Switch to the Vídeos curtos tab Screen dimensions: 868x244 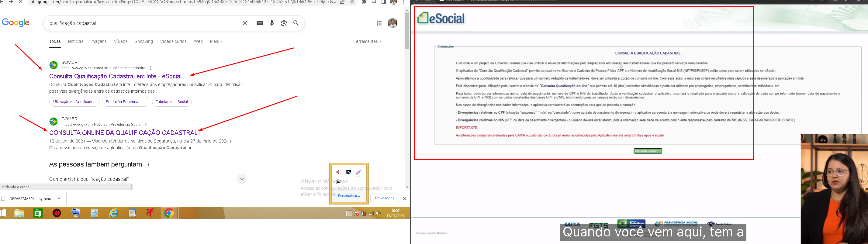click(173, 41)
